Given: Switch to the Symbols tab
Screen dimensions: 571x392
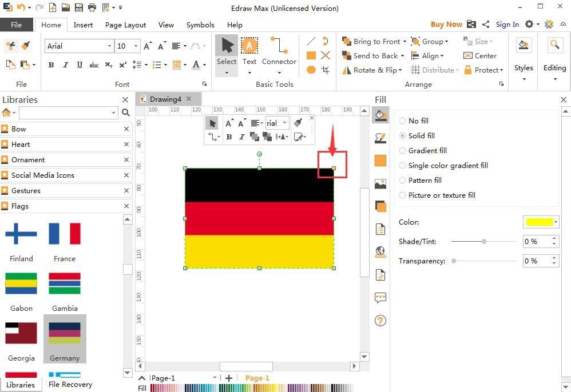Looking at the screenshot, I should pos(200,25).
